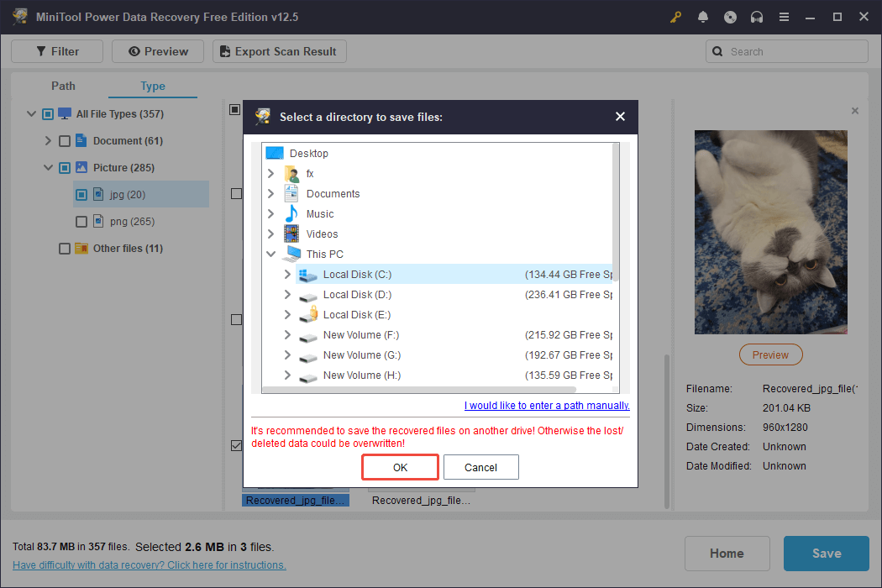The image size is (882, 588).
Task: Click the New Volume (G:) drive icon
Action: (307, 357)
